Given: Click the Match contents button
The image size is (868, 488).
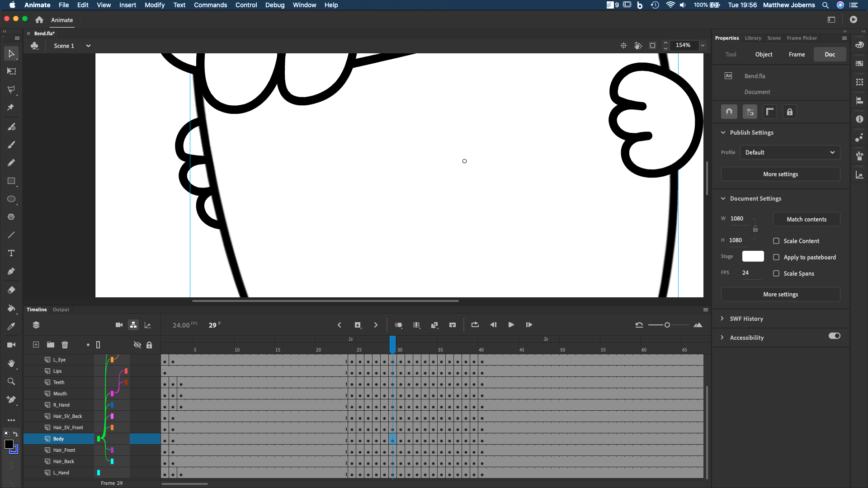Looking at the screenshot, I should pos(806,219).
